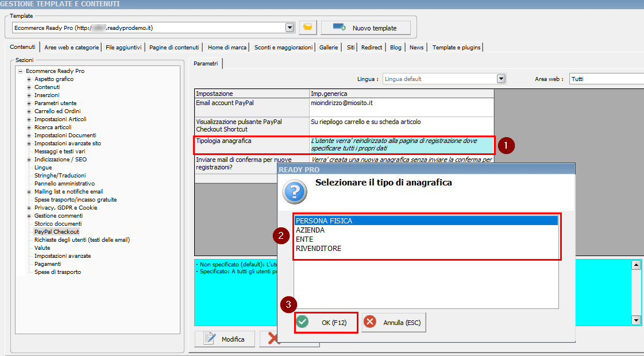This screenshot has width=644, height=356.
Task: Expand the Impostazioni avanzate sito node
Action: coord(29,144)
